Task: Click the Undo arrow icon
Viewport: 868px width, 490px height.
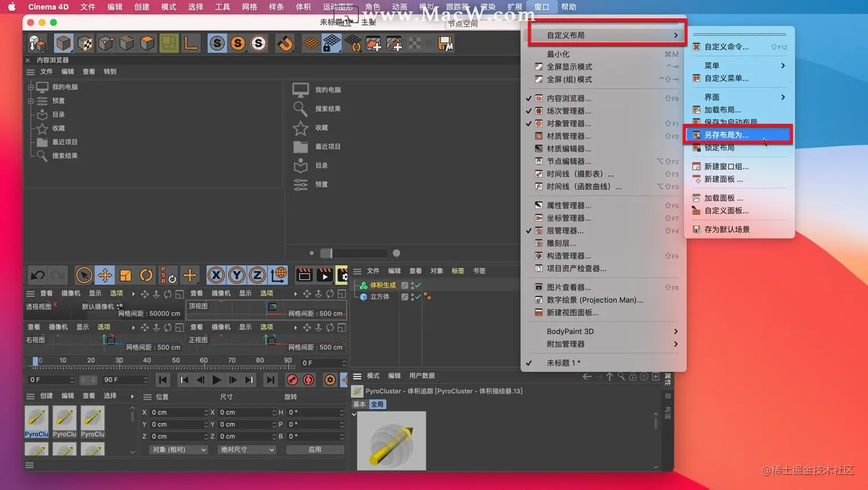Action: [x=38, y=275]
